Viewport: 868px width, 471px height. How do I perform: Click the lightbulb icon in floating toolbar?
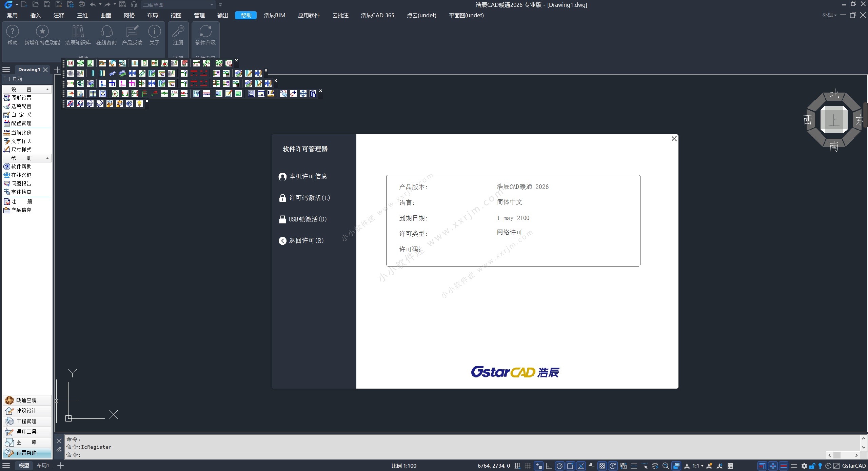tap(139, 104)
